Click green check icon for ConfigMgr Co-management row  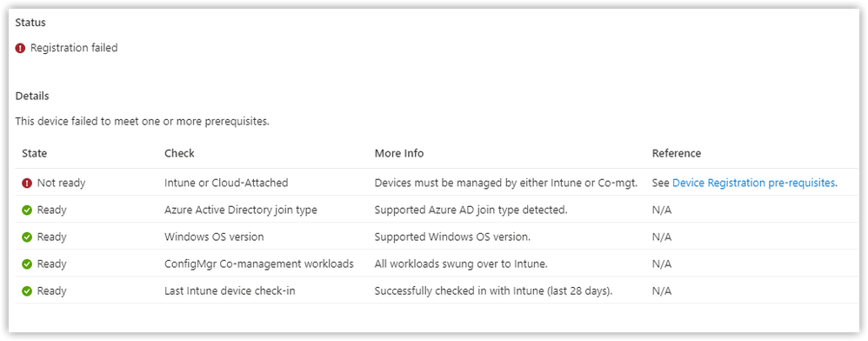[27, 264]
